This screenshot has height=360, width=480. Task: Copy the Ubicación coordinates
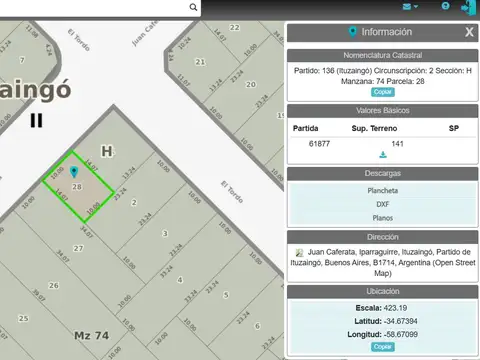(383, 347)
